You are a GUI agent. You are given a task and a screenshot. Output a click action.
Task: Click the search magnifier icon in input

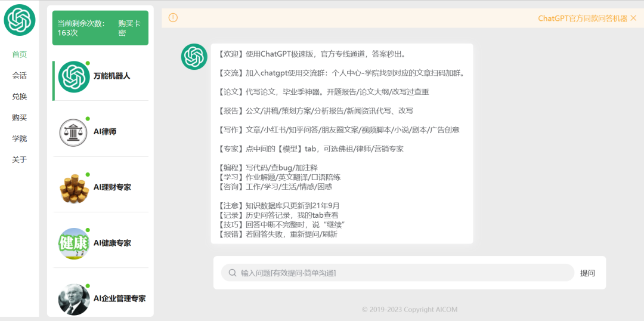(x=232, y=273)
